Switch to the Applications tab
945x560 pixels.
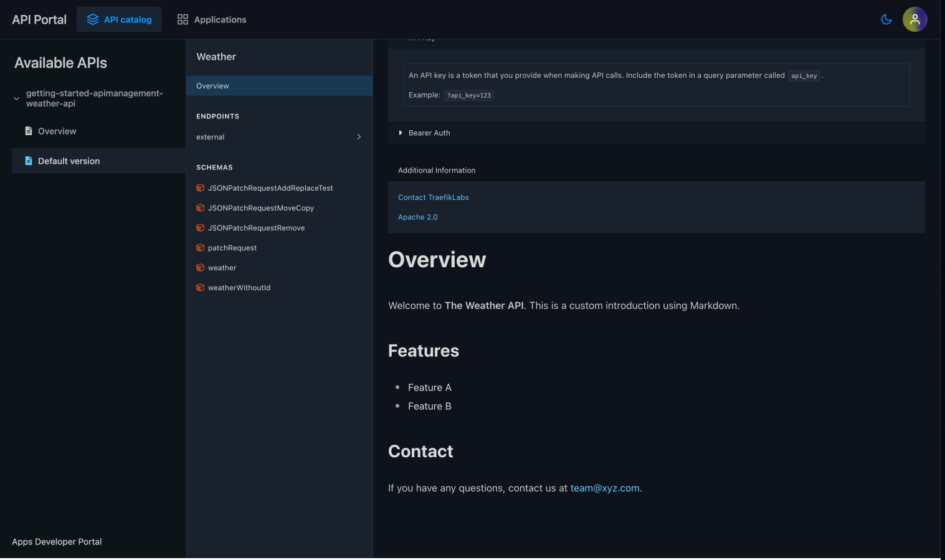point(211,19)
